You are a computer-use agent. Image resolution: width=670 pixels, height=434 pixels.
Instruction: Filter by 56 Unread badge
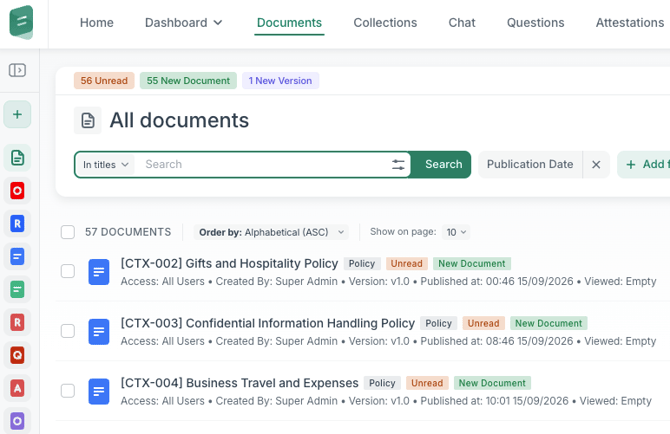click(104, 81)
